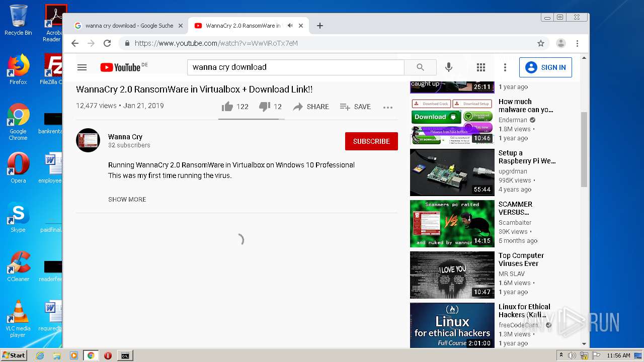Open How much malware video thumbnail

coord(452,121)
